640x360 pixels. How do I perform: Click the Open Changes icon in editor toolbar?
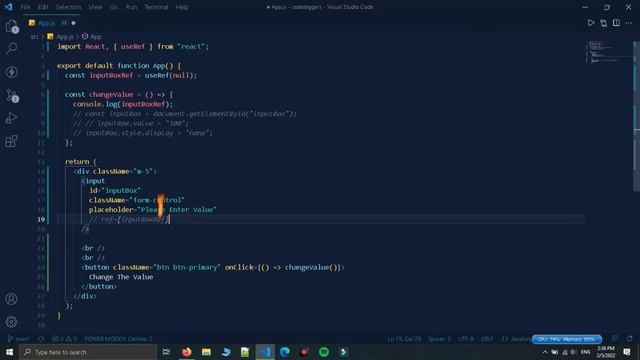click(x=603, y=23)
